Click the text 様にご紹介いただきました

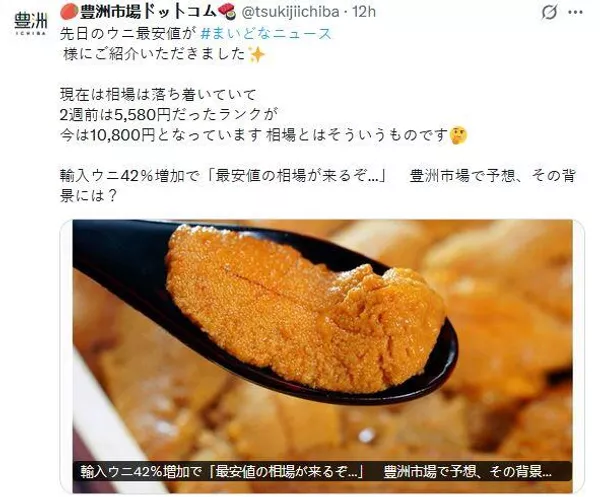[x=153, y=54]
